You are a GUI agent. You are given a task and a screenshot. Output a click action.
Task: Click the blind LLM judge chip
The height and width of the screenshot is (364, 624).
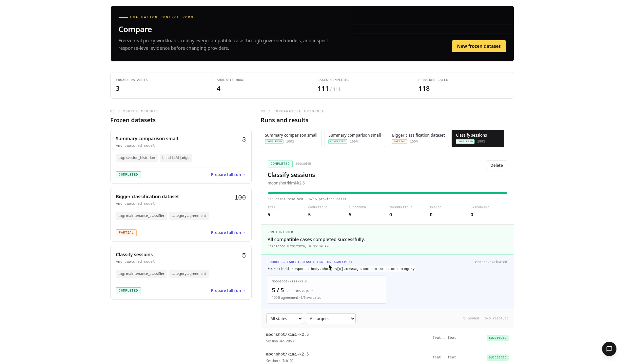point(176,158)
